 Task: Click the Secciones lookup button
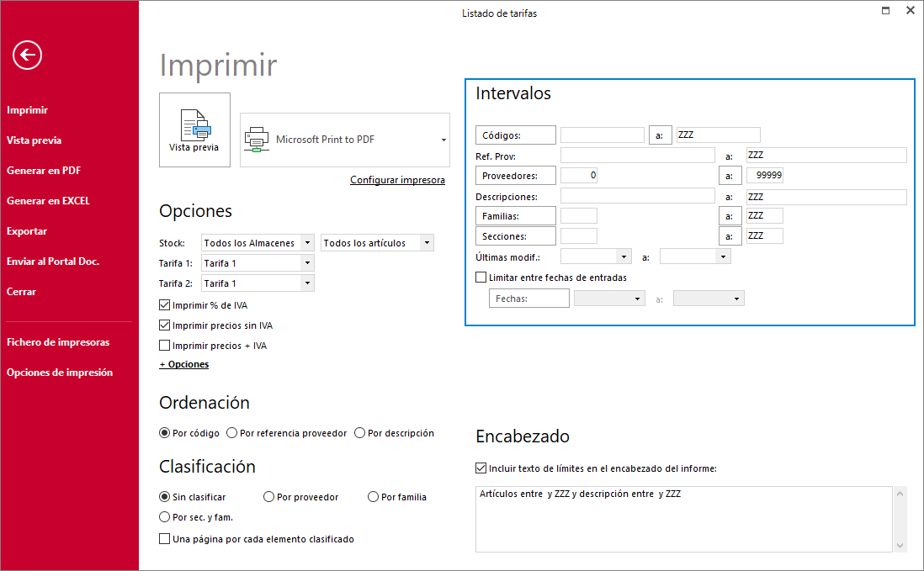pos(516,236)
